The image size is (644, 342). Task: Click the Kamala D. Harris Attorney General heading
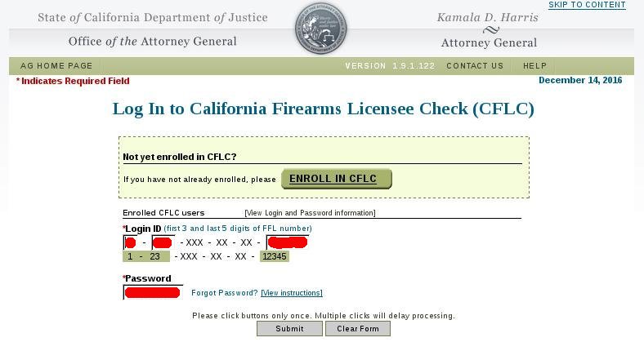click(x=489, y=30)
